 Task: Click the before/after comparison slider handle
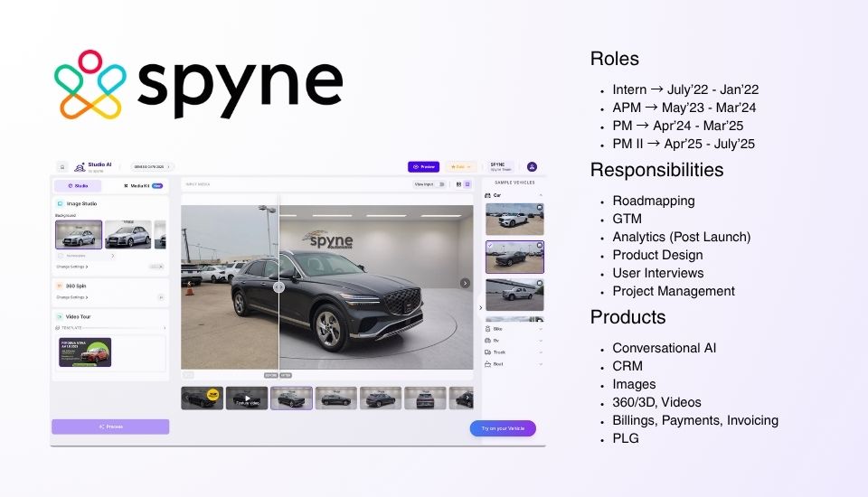(278, 286)
